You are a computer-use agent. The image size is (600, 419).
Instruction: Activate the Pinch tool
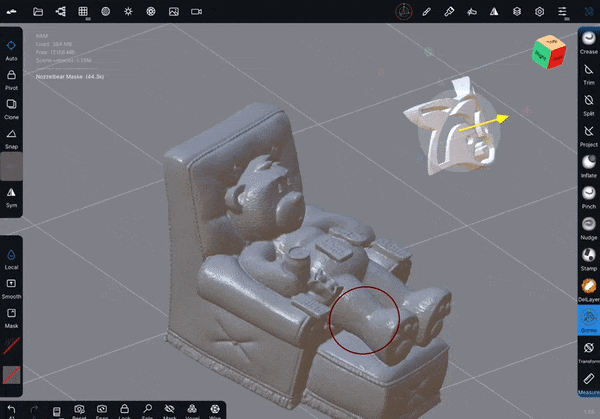[589, 196]
